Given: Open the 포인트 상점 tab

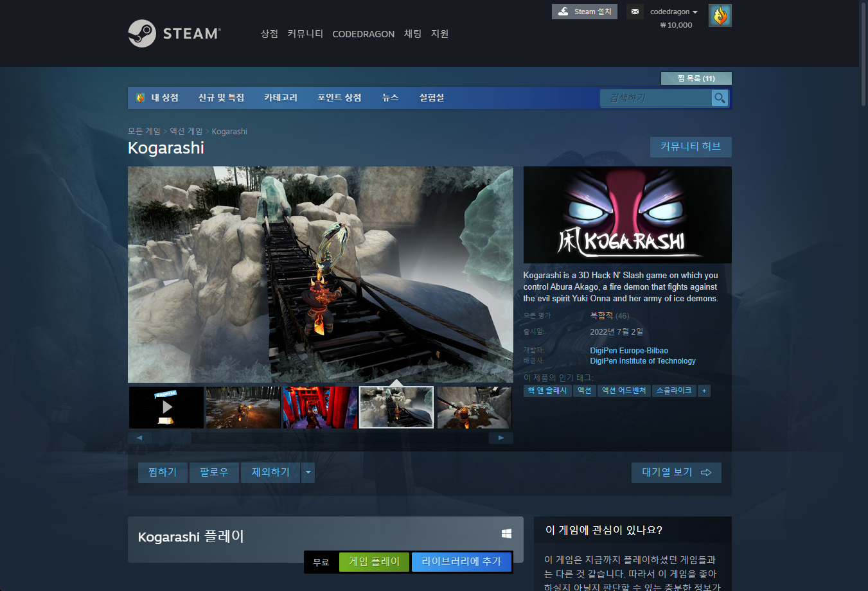Looking at the screenshot, I should pos(339,98).
